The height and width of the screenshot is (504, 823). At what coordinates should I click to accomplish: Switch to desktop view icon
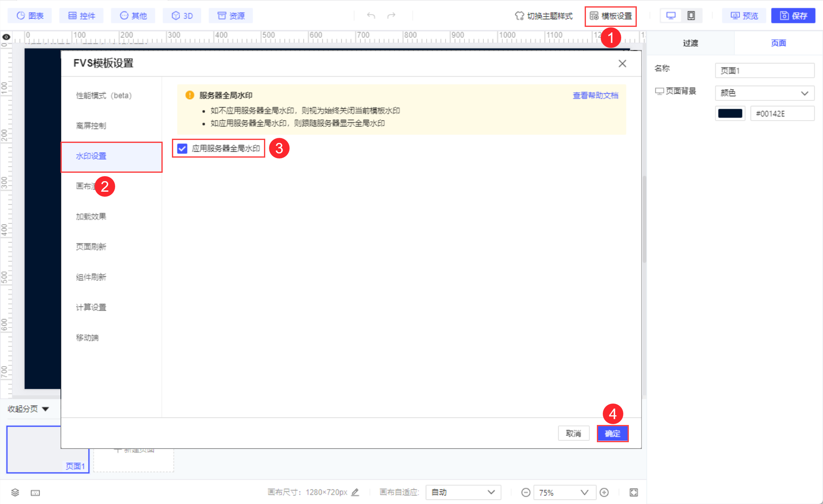point(671,16)
